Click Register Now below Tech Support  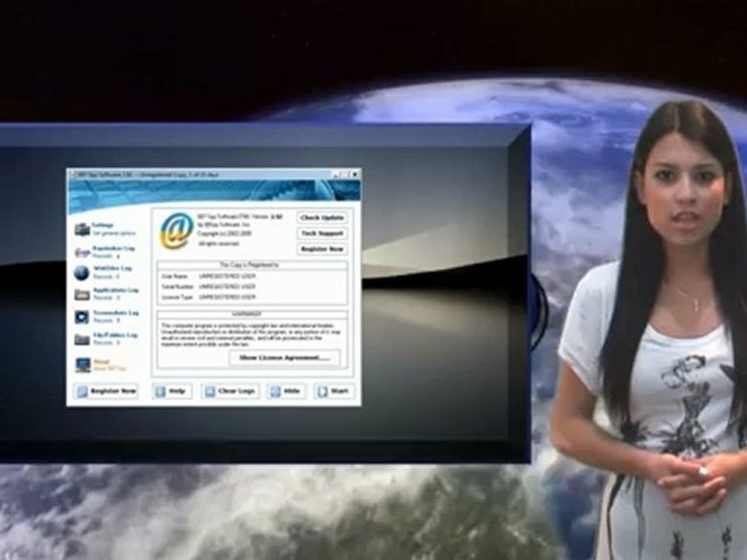(x=322, y=249)
